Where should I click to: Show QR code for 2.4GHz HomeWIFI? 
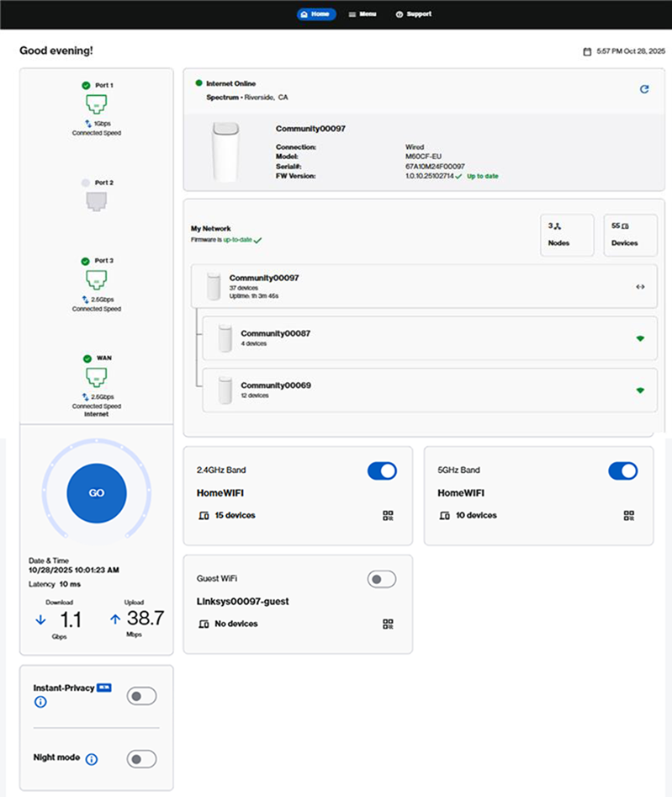(x=388, y=515)
